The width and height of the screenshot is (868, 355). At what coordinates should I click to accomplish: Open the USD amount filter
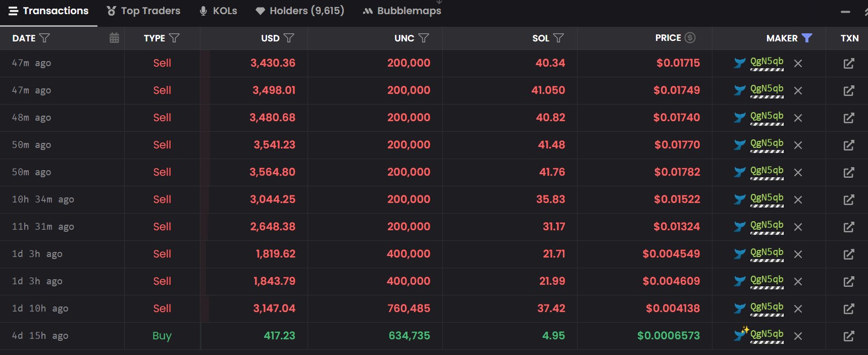(x=289, y=38)
